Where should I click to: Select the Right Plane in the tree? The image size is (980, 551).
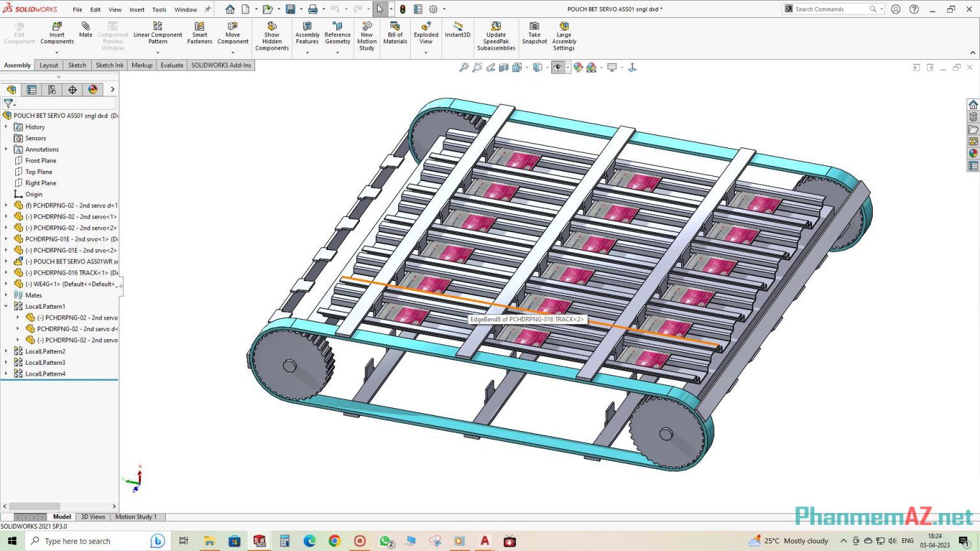(40, 182)
